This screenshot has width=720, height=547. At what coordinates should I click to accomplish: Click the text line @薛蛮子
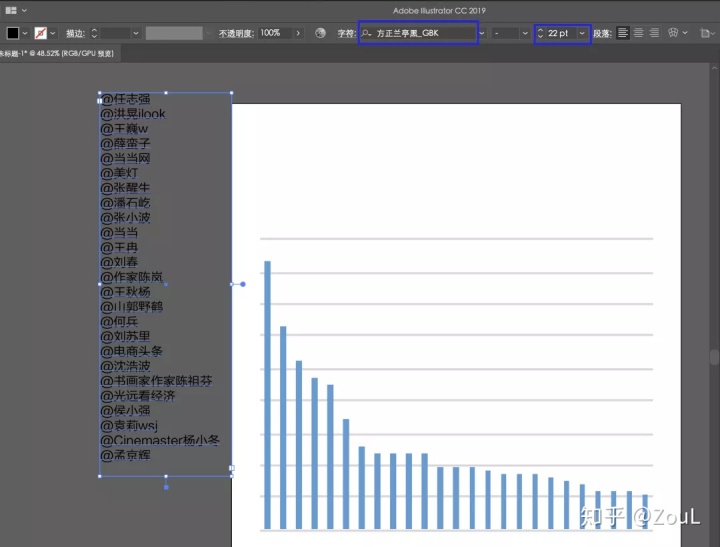125,143
